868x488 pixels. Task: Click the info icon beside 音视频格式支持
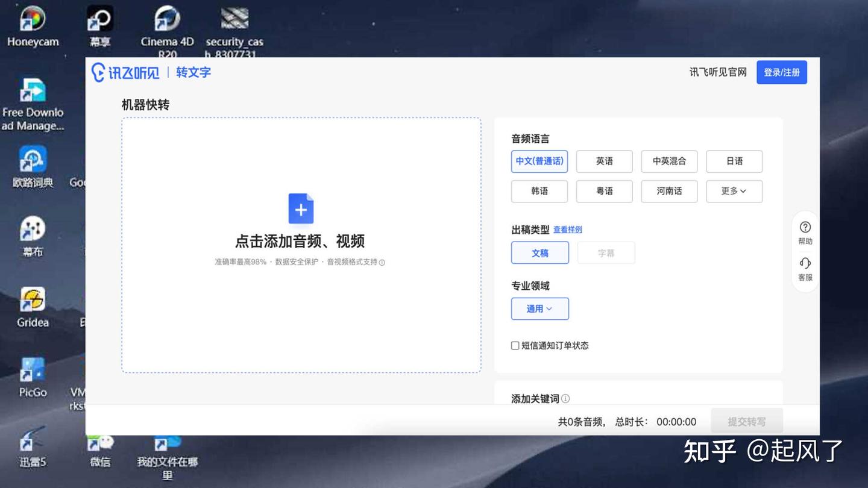[382, 262]
